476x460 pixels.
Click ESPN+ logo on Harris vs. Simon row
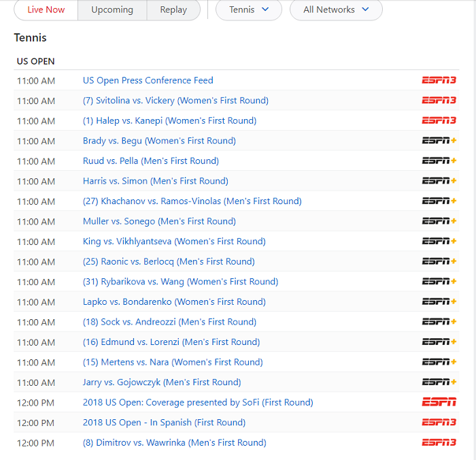[x=439, y=181]
